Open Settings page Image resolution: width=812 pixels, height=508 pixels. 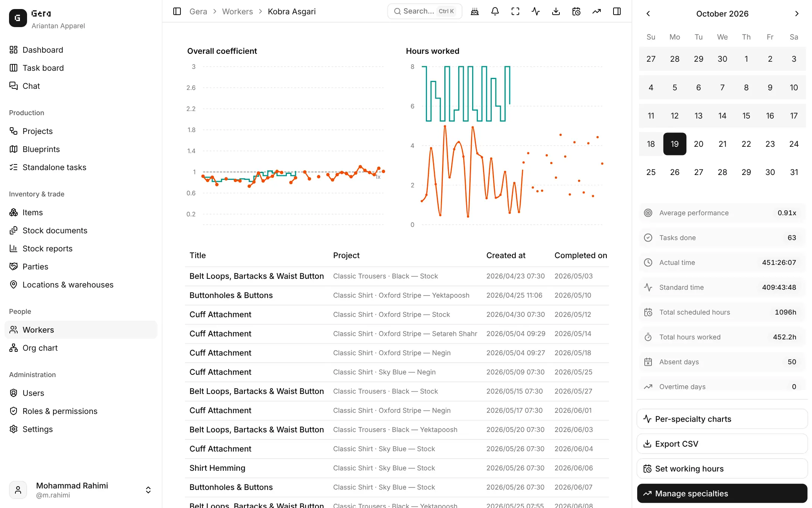click(x=81, y=429)
